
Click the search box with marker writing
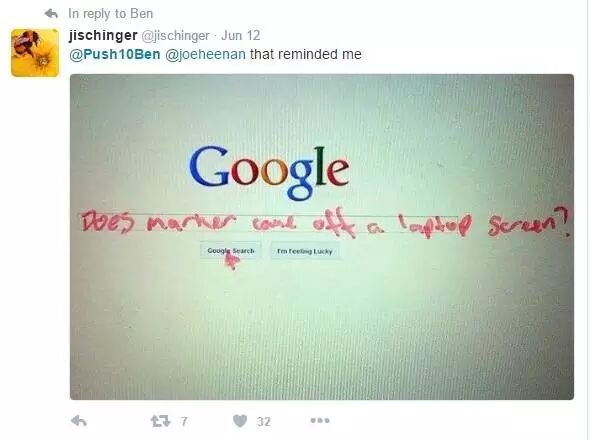coord(268,224)
